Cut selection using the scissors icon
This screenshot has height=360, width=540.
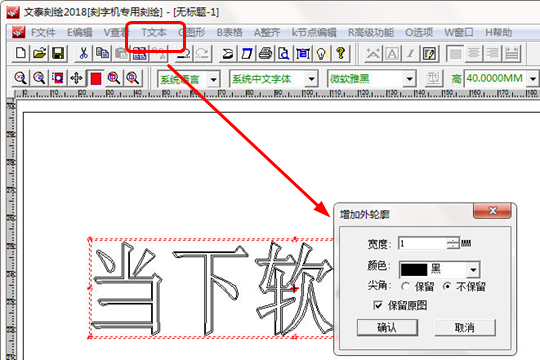tap(83, 53)
